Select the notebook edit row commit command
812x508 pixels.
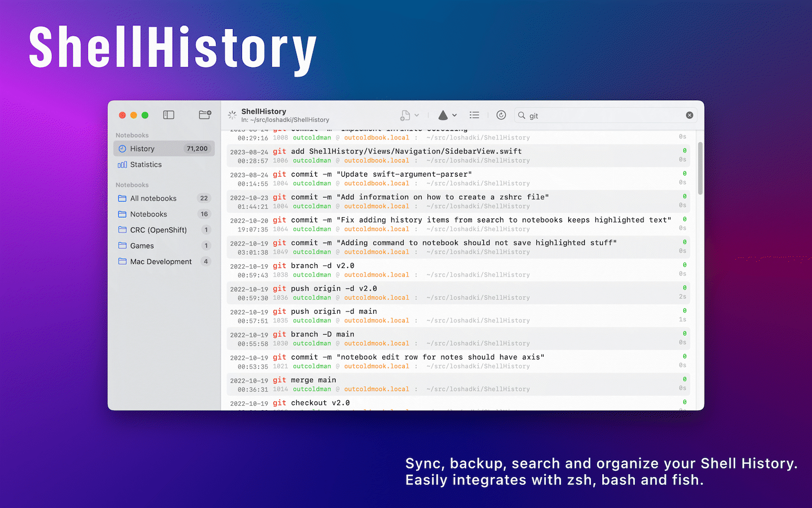(460, 361)
